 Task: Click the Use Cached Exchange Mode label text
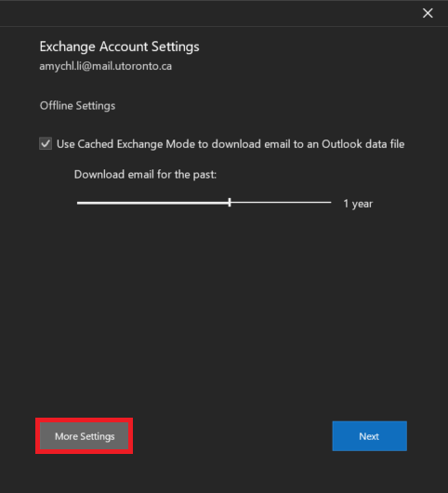point(231,144)
